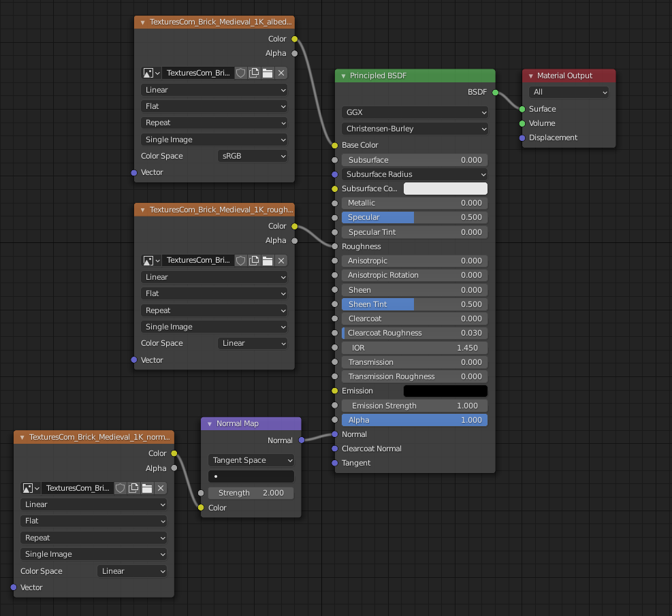Open image folder icon on albedo texture node

[268, 73]
